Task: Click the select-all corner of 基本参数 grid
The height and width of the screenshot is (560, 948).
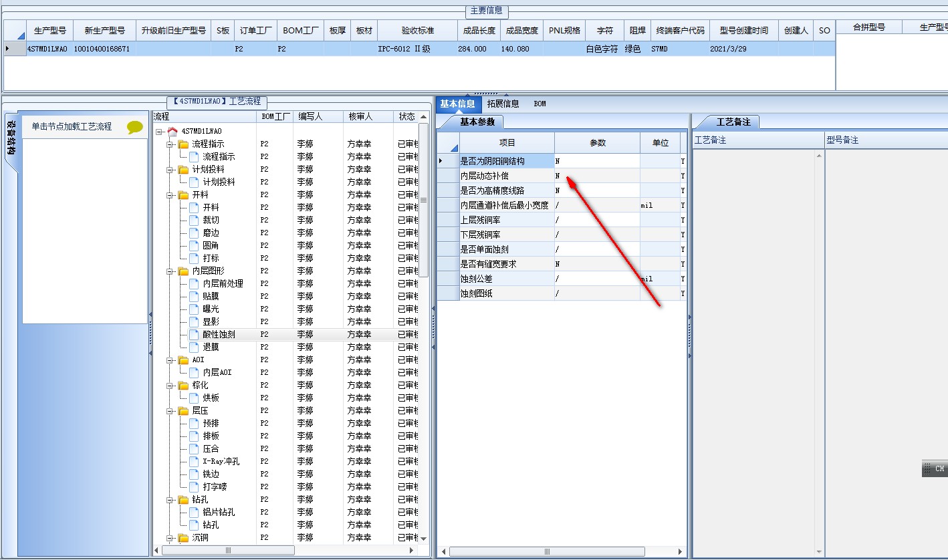Action: [448, 143]
